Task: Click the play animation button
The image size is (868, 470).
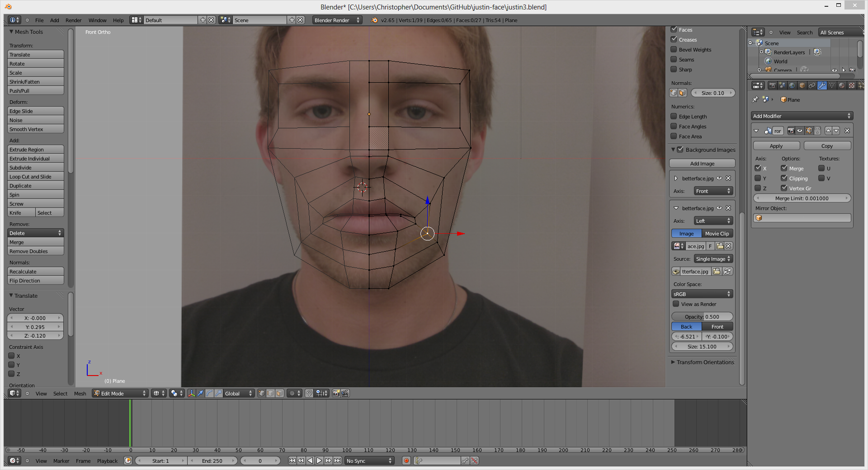Action: 319,461
